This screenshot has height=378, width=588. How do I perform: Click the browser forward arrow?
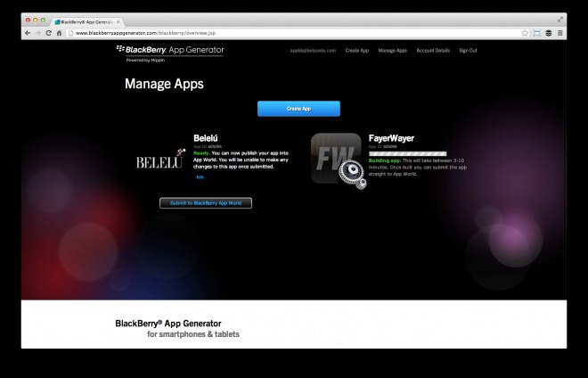coord(38,33)
